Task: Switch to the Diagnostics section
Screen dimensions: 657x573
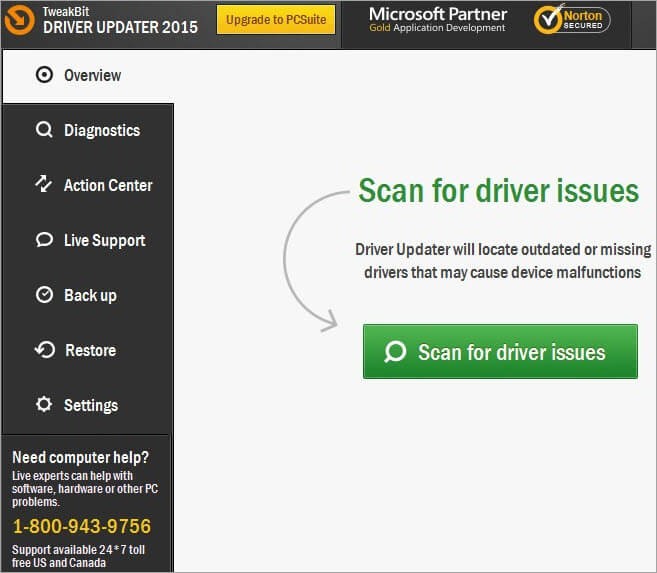Action: [88, 130]
